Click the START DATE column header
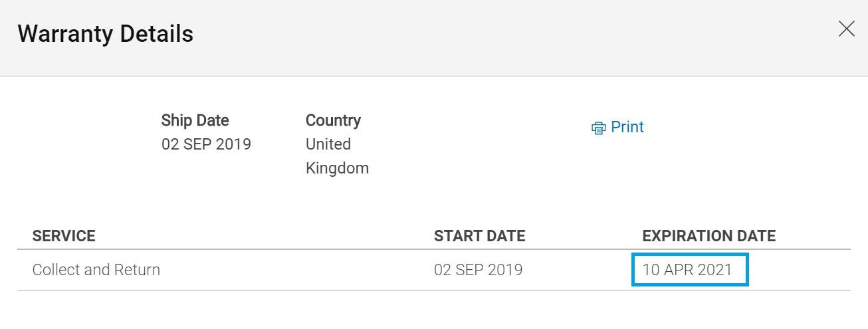The height and width of the screenshot is (329, 868). pos(479,235)
